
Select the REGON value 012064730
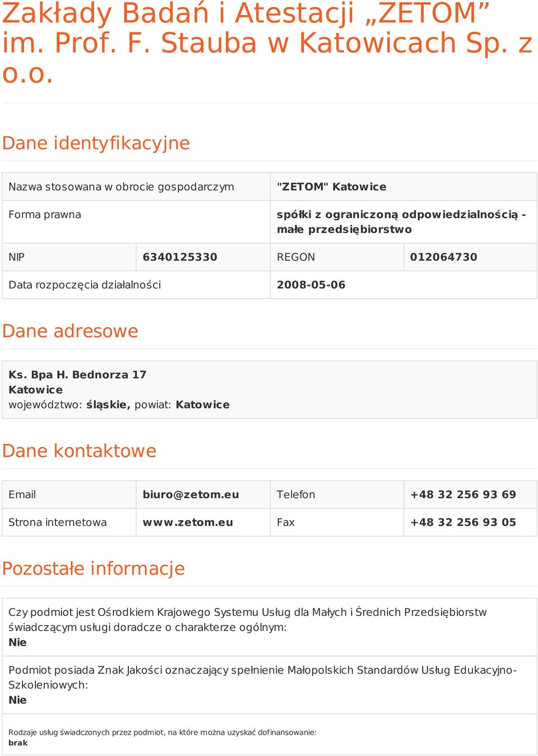tap(443, 257)
